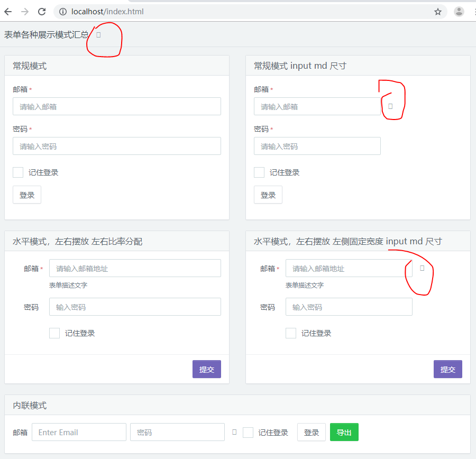Click 登录 button in 常规模式 panel
The image size is (476, 459).
(x=27, y=195)
